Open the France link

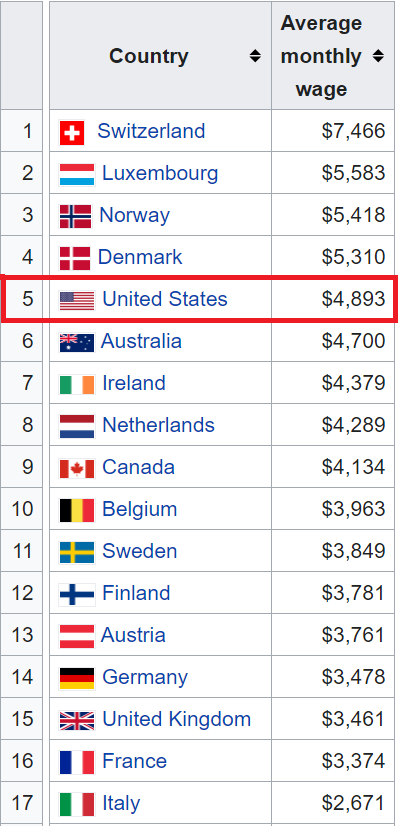coord(134,761)
